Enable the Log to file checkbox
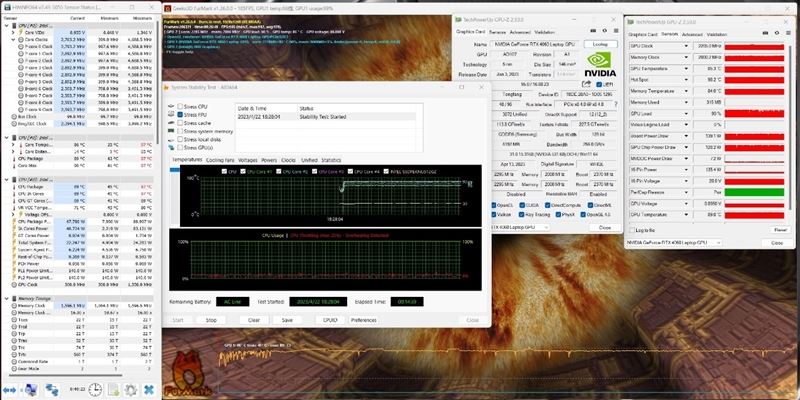 coord(632,231)
